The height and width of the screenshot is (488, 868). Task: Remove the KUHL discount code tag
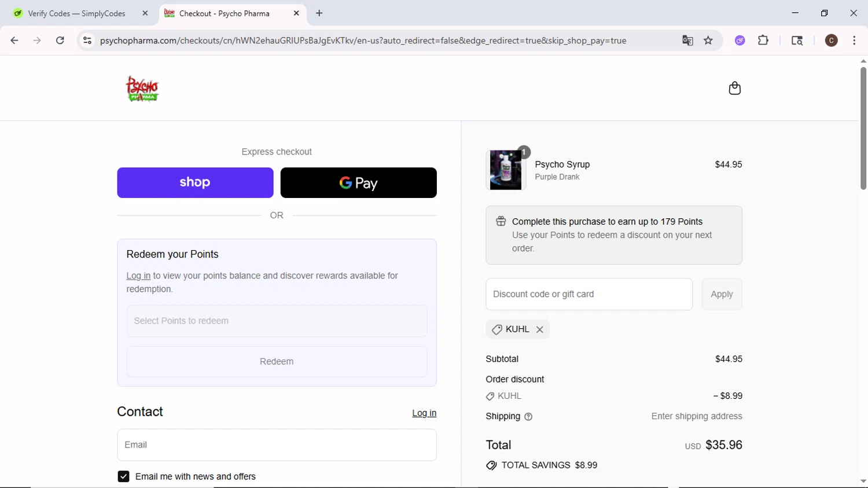pos(539,329)
